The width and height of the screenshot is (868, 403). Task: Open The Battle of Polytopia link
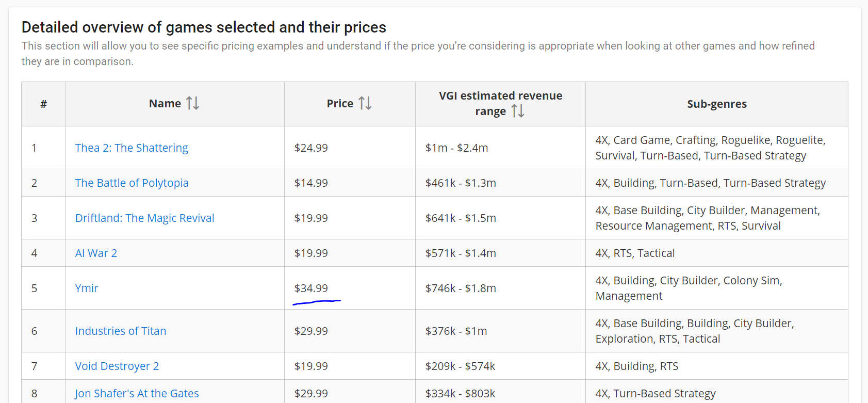point(132,183)
